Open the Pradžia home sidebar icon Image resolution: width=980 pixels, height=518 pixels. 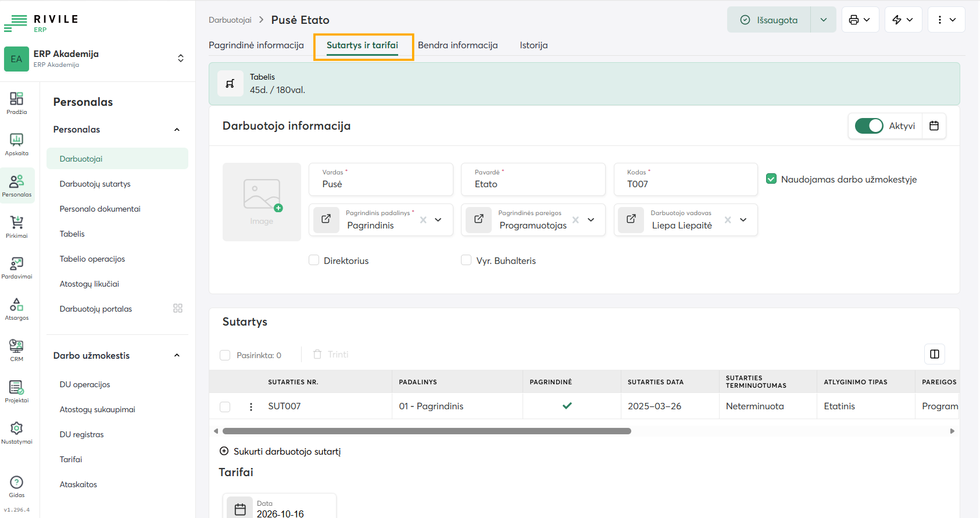pos(17,103)
